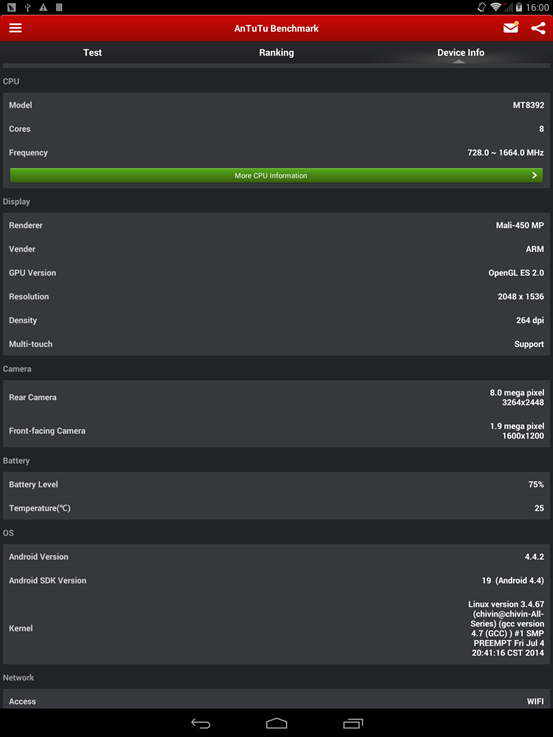Image resolution: width=553 pixels, height=737 pixels.
Task: Tap the warning triangle status icon
Action: tap(43, 7)
